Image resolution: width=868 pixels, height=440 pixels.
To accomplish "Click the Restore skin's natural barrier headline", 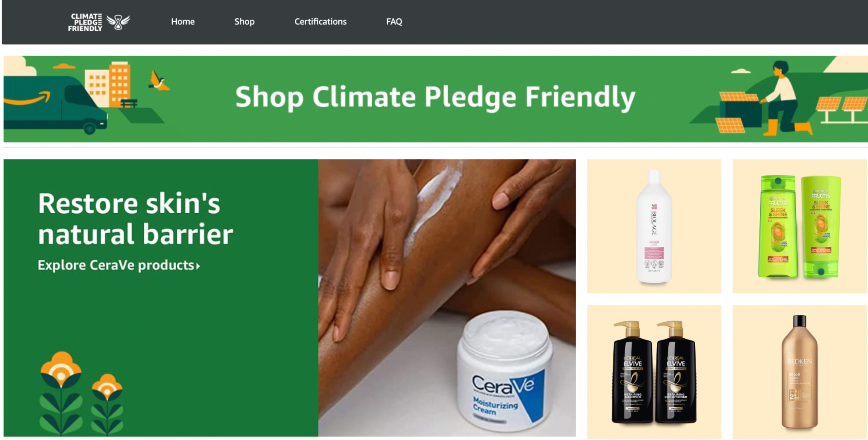I will coord(135,219).
